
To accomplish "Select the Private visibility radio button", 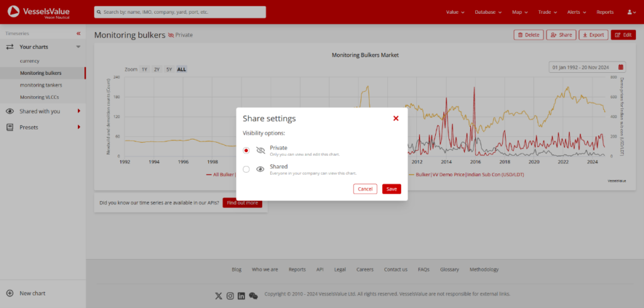I will pyautogui.click(x=246, y=150).
